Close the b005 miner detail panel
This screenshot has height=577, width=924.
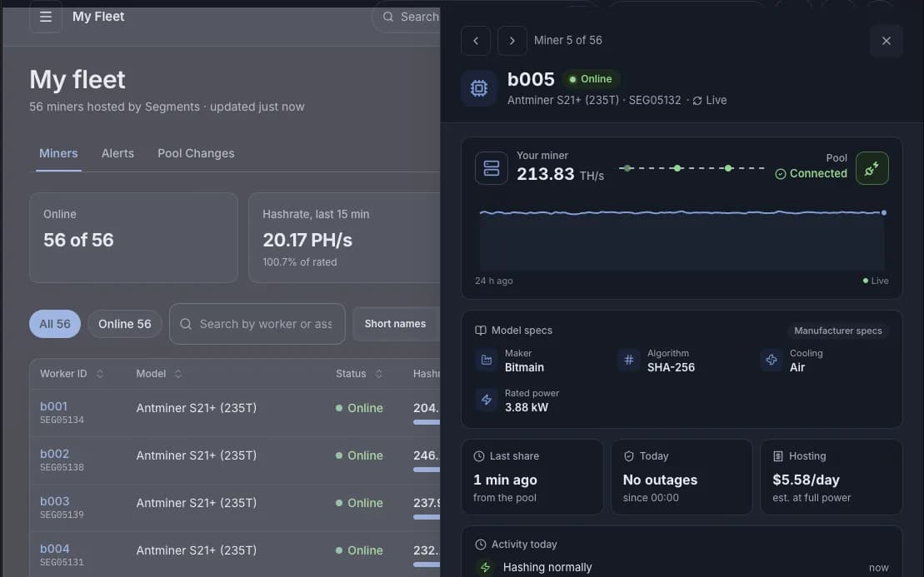[x=887, y=41]
